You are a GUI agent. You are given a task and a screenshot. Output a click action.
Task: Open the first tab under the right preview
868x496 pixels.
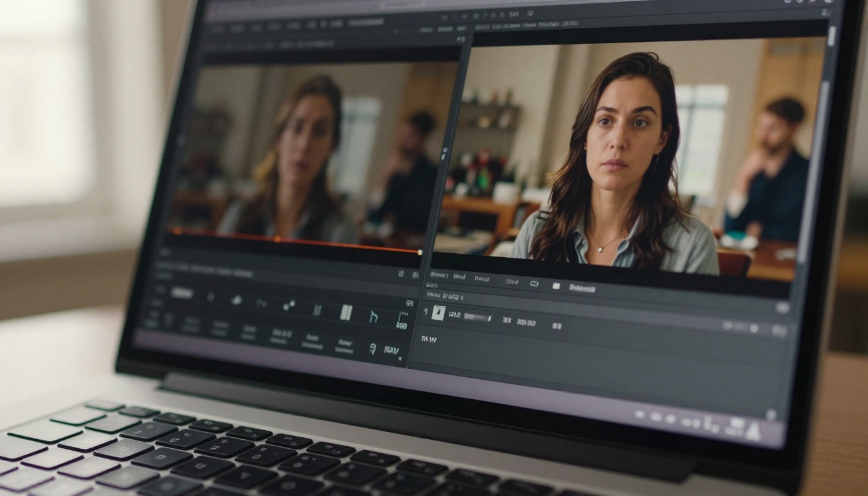coord(439,274)
